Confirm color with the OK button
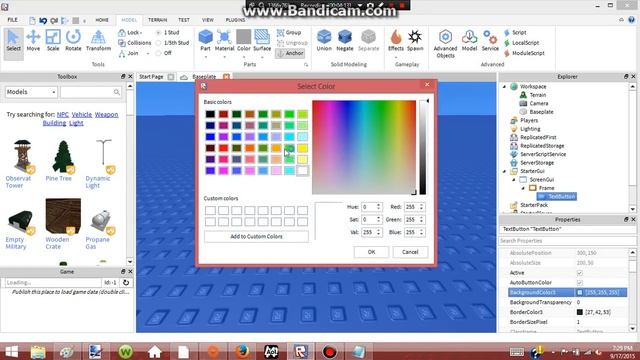Image resolution: width=640 pixels, height=360 pixels. tap(371, 252)
